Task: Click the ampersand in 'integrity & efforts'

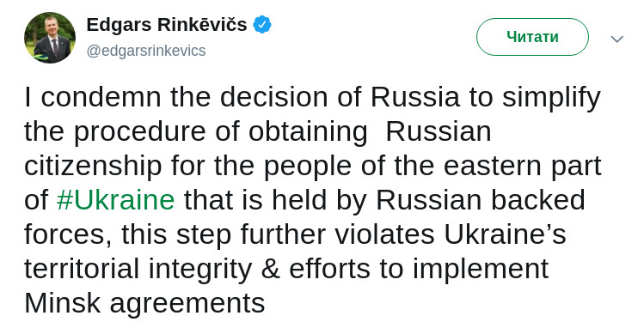Action: (270, 269)
